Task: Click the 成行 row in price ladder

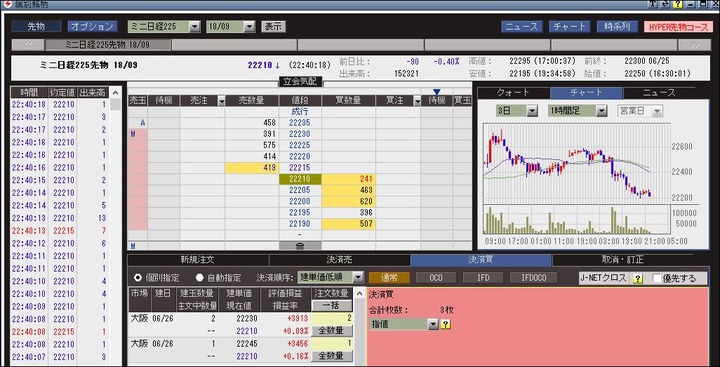Action: (300, 112)
